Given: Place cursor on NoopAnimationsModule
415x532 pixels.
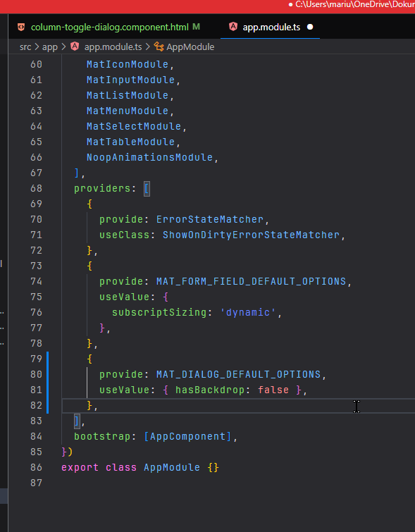Looking at the screenshot, I should 149,157.
